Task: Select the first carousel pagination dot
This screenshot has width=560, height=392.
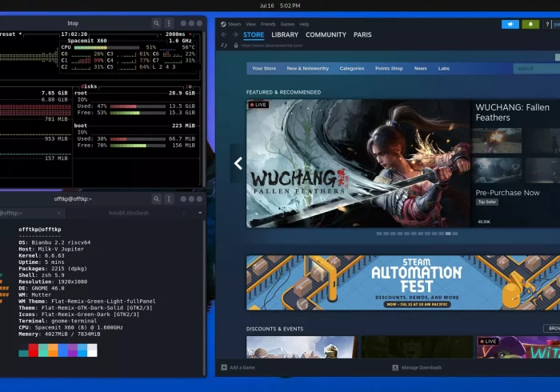Action: (x=379, y=234)
